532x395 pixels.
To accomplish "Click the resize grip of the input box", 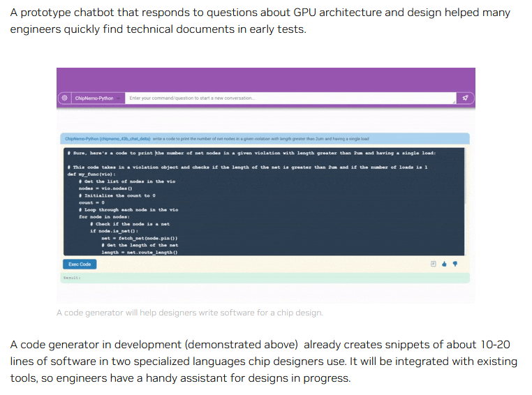I will [454, 102].
